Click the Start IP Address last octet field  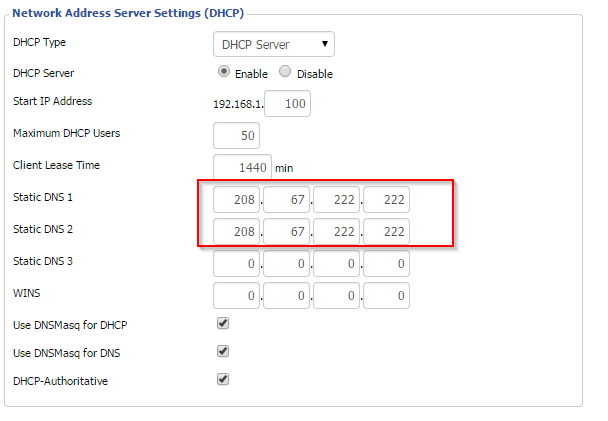coord(287,104)
